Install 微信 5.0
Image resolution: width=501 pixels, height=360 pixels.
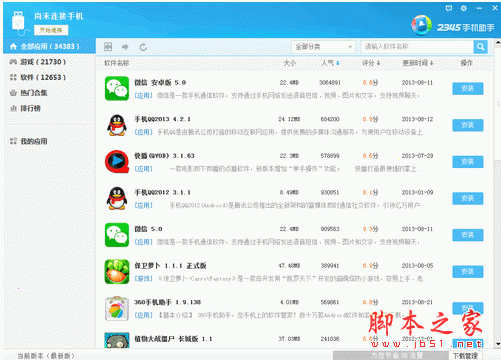pos(468,235)
